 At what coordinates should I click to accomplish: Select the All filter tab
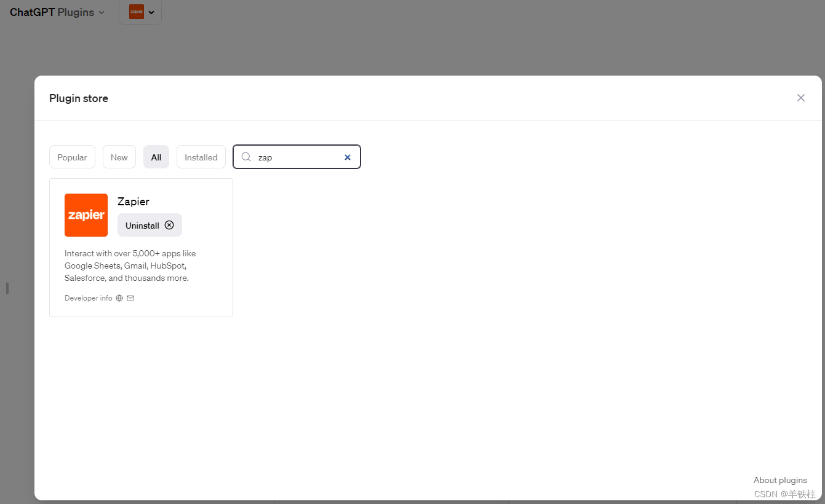(156, 157)
